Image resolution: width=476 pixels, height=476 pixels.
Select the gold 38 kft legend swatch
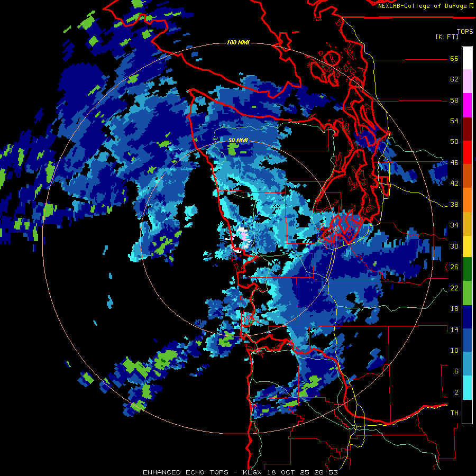click(467, 224)
